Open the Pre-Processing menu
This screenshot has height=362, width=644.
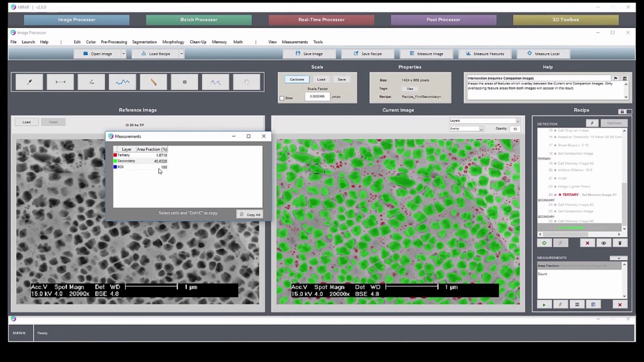point(114,42)
